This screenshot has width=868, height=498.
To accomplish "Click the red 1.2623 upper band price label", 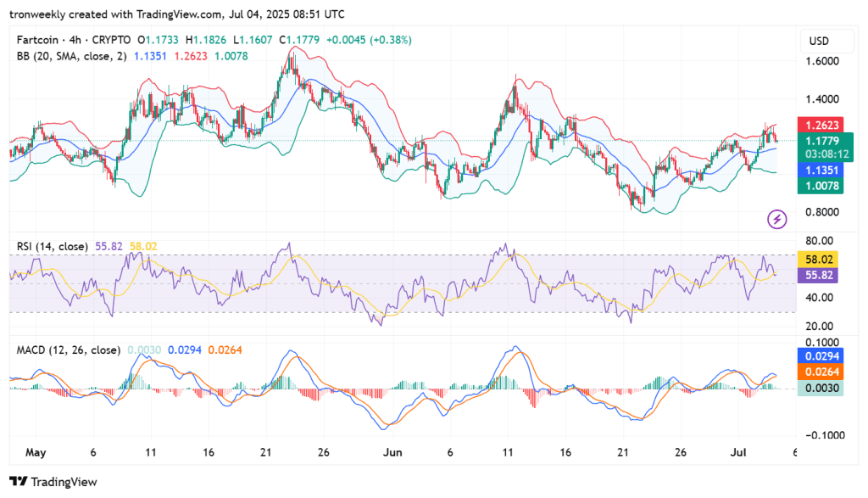I will 821,126.
